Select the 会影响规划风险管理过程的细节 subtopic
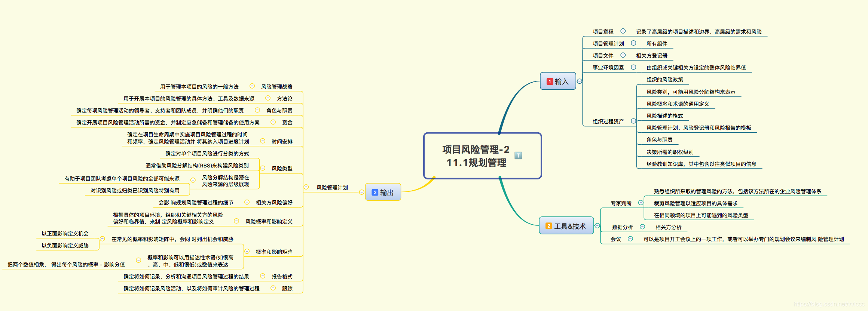The height and width of the screenshot is (311, 868). [x=196, y=203]
